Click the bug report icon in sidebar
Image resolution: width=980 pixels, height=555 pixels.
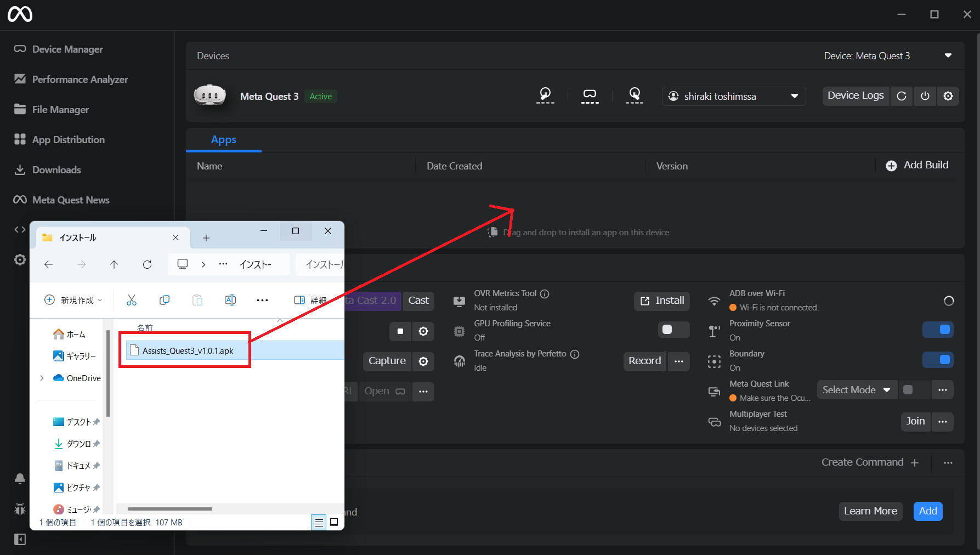point(20,509)
